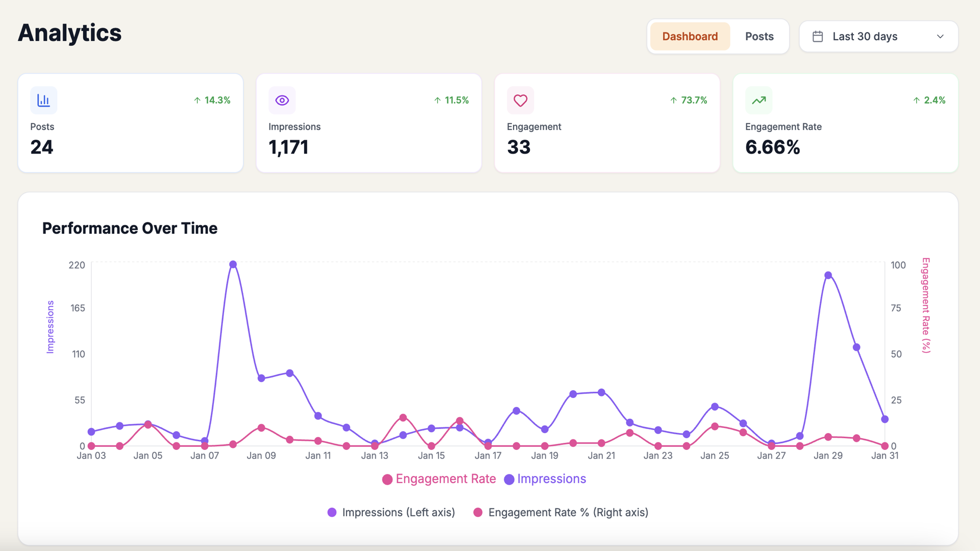980x551 pixels.
Task: Click the Engagement Rate trending arrow icon
Action: tap(758, 101)
